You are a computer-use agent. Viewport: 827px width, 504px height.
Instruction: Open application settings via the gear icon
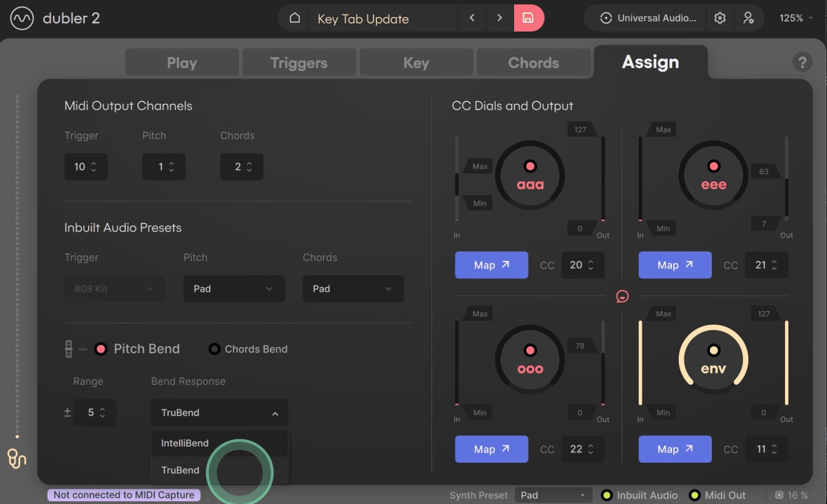(x=719, y=18)
